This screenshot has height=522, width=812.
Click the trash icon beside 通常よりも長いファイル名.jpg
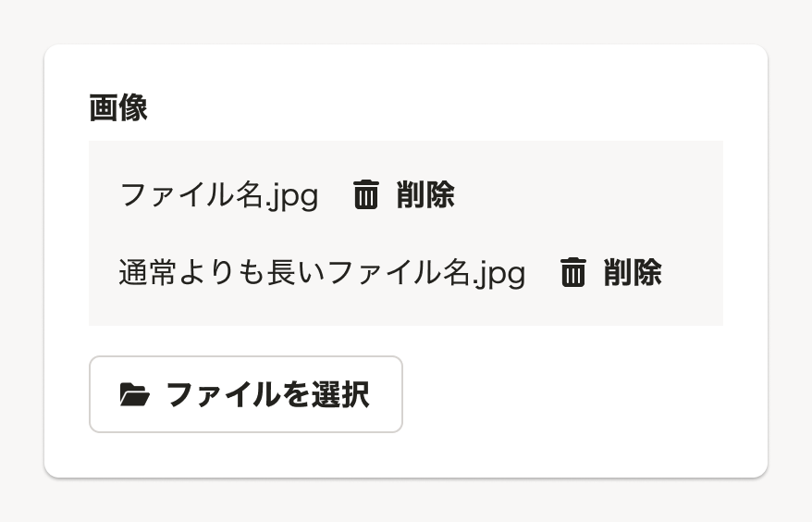click(x=573, y=273)
